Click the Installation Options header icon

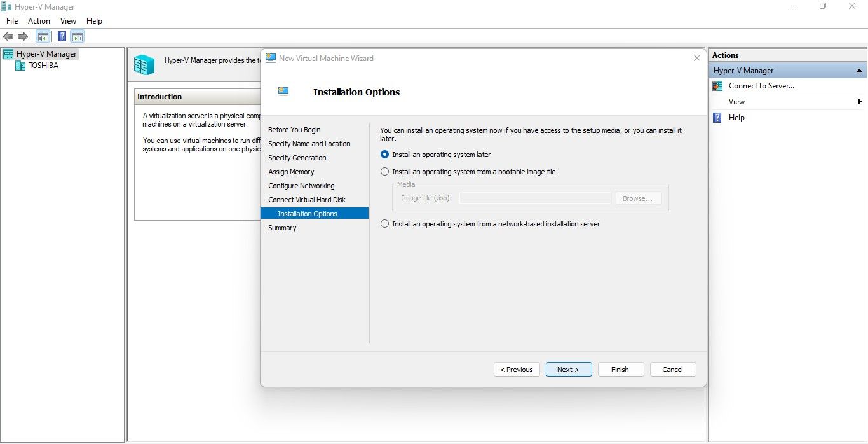(283, 92)
